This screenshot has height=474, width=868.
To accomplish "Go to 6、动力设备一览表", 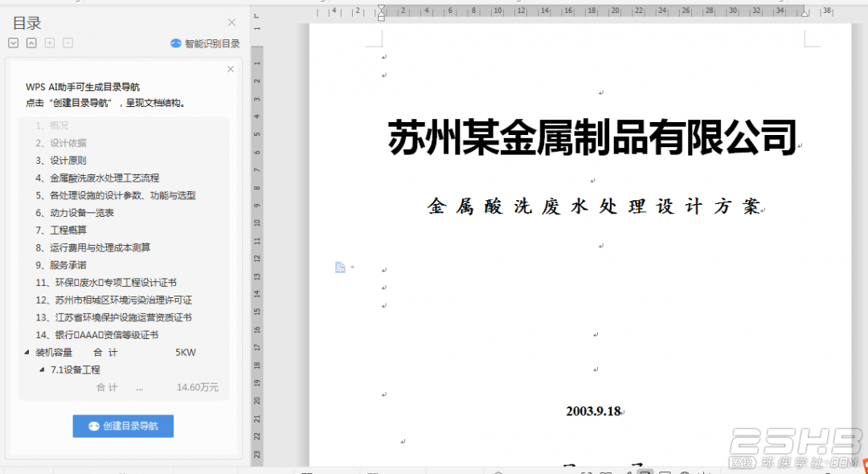I will (75, 212).
